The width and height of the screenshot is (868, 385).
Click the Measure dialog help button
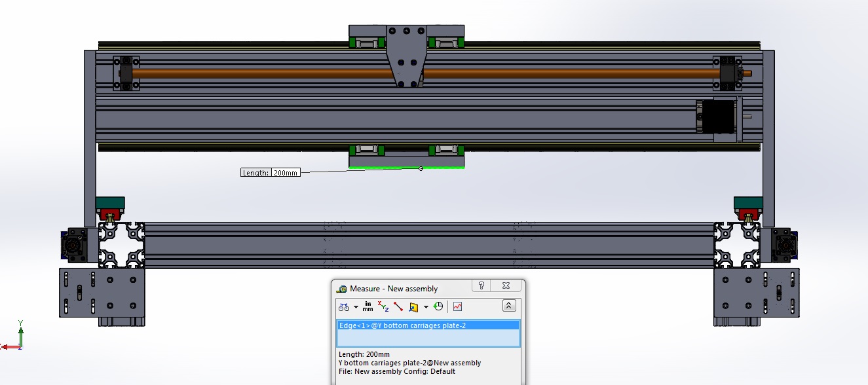tap(481, 286)
